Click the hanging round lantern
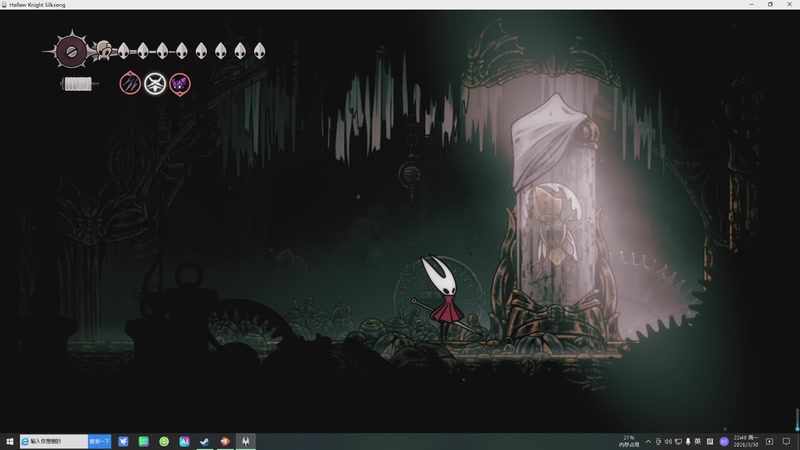This screenshot has height=450, width=800. coord(411,175)
